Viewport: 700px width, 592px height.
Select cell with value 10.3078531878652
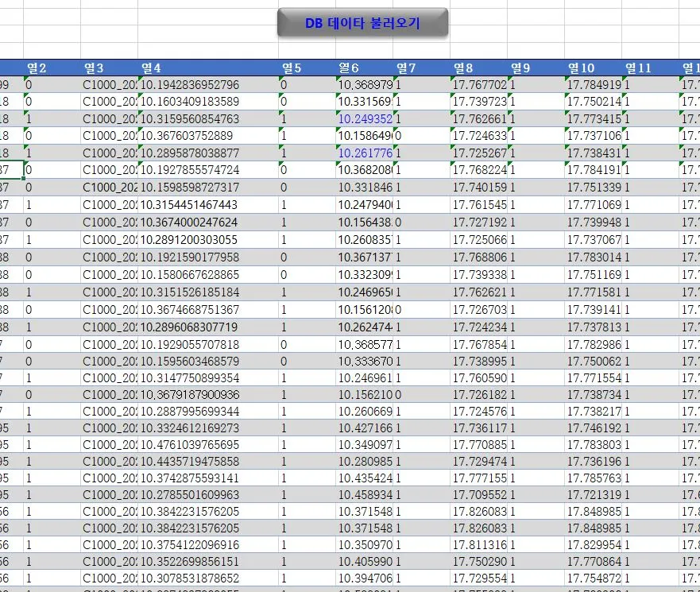[x=208, y=578]
